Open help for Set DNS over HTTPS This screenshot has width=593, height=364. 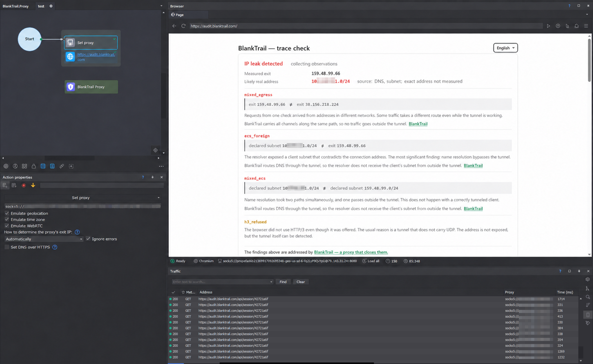[x=55, y=247]
